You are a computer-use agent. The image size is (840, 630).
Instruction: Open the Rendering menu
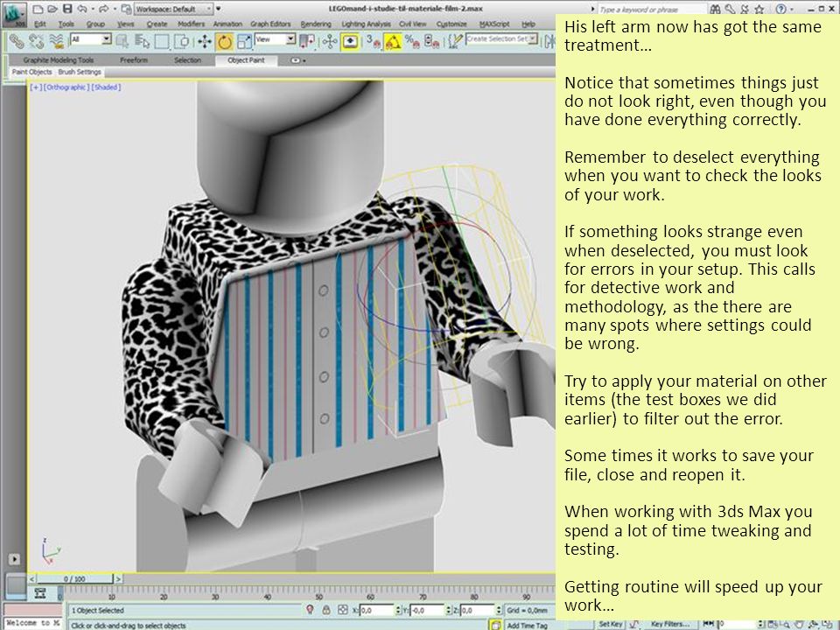tap(316, 24)
